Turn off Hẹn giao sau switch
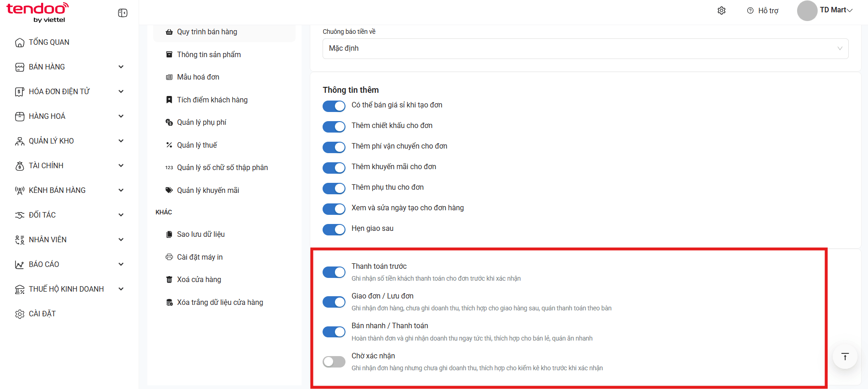The height and width of the screenshot is (389, 868). tap(334, 229)
